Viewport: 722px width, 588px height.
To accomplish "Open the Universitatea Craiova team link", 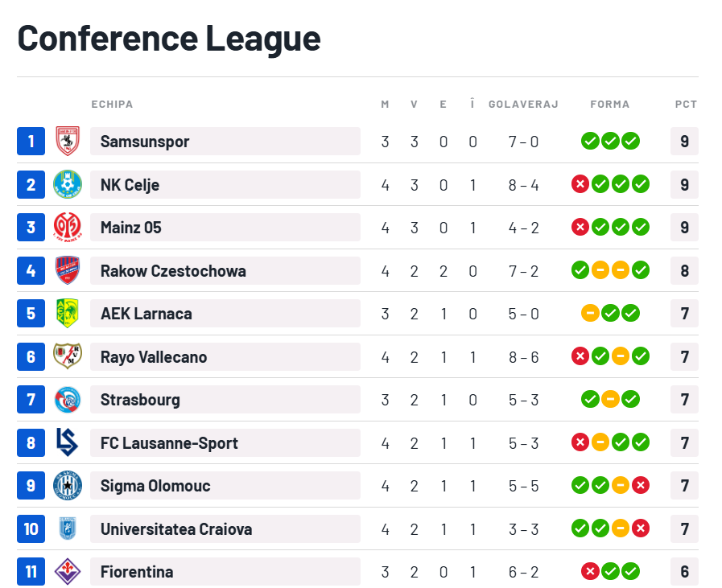I will click(x=176, y=529).
